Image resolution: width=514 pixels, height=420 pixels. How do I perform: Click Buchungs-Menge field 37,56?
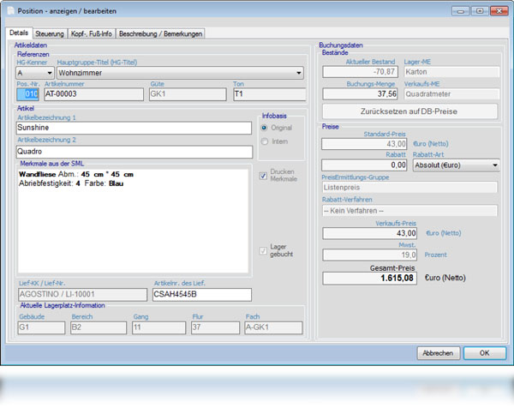coord(361,94)
